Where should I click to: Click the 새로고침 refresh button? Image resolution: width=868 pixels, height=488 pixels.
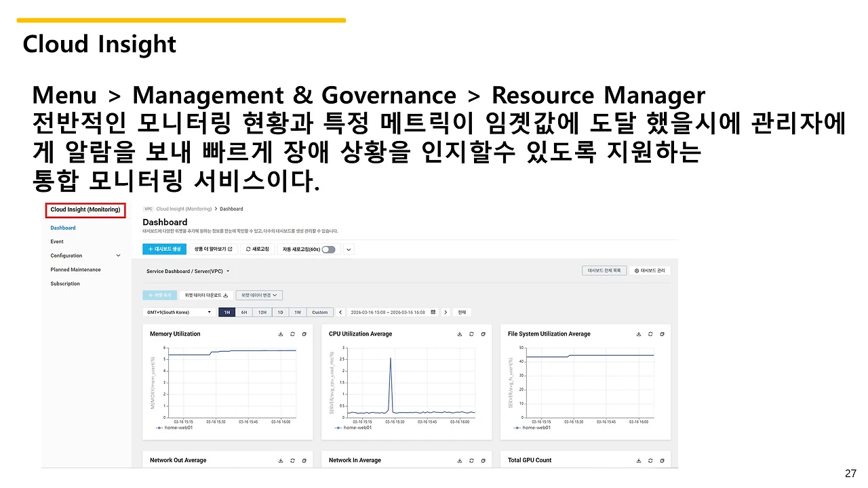coord(258,249)
